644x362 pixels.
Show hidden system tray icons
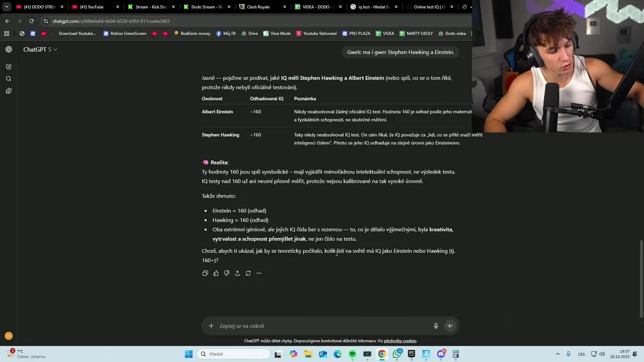[557, 354]
